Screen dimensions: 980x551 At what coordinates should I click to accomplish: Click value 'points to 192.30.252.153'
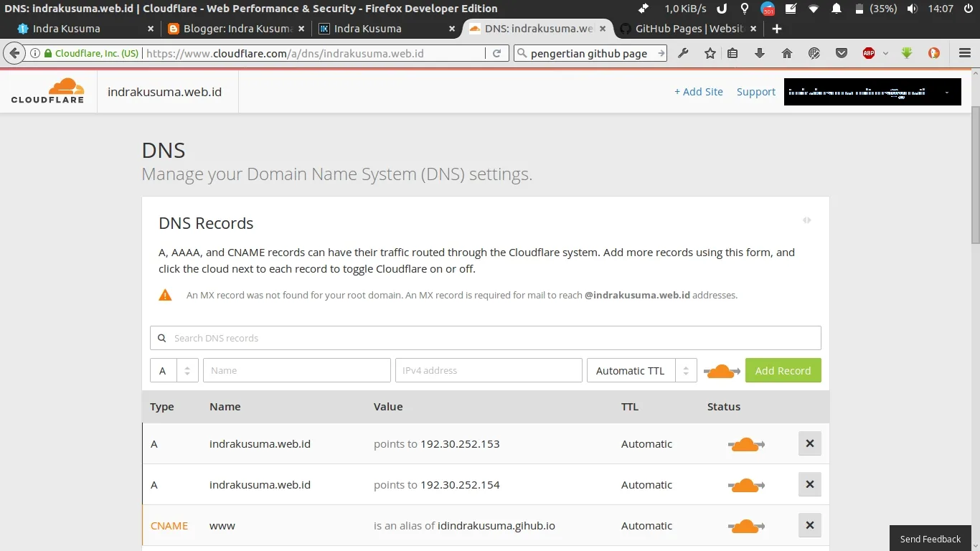436,444
